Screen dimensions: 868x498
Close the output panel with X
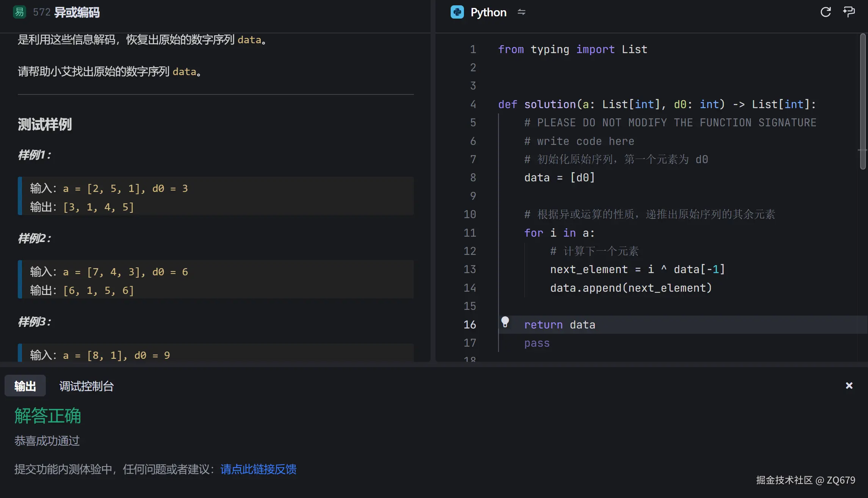849,386
